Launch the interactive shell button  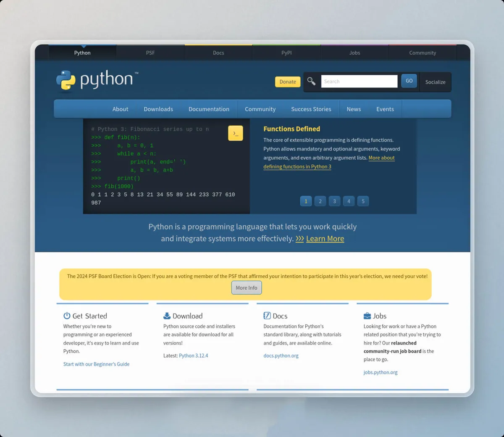(236, 133)
